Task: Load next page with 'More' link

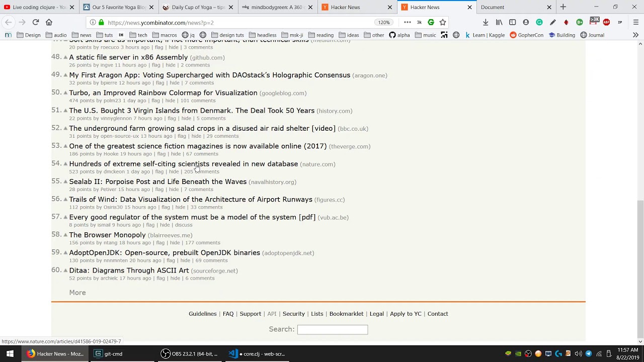Action: (x=77, y=293)
